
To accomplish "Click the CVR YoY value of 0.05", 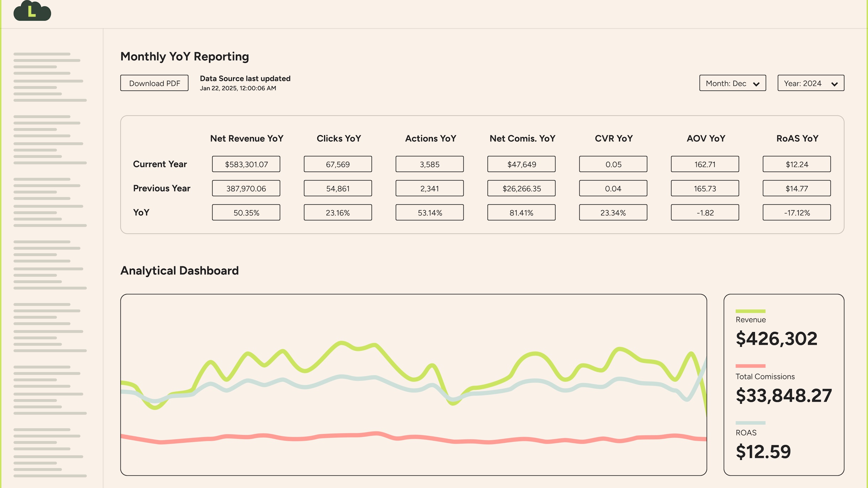I will 613,164.
